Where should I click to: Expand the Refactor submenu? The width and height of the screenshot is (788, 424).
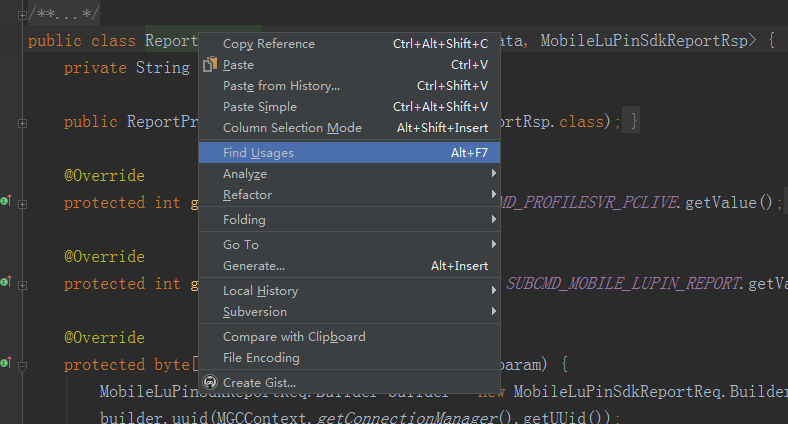[x=494, y=195]
